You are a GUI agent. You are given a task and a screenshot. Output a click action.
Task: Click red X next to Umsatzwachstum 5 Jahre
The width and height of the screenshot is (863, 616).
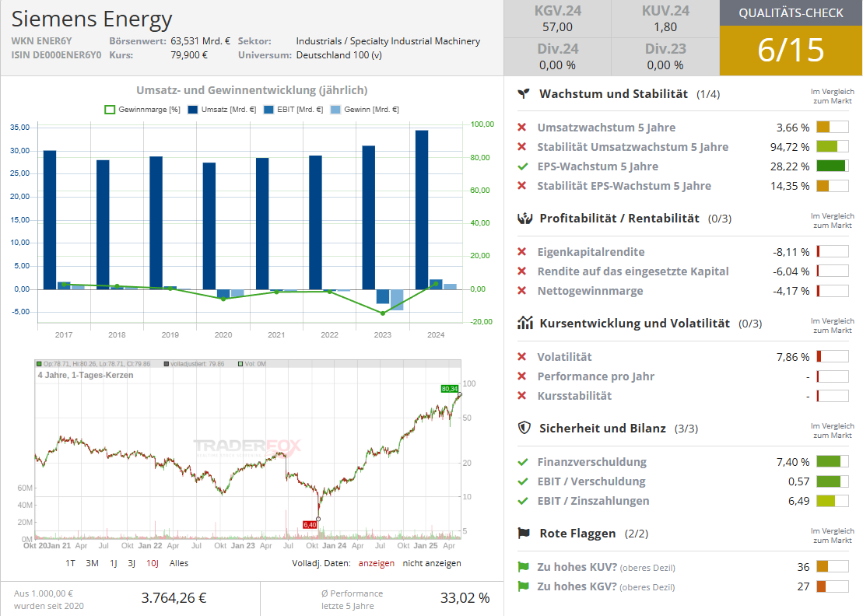pyautogui.click(x=521, y=128)
